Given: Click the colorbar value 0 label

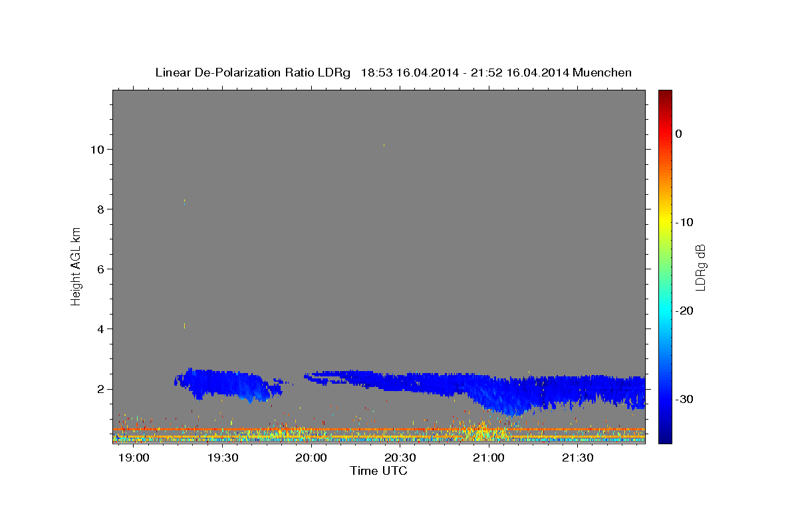Looking at the screenshot, I should pos(679,134).
